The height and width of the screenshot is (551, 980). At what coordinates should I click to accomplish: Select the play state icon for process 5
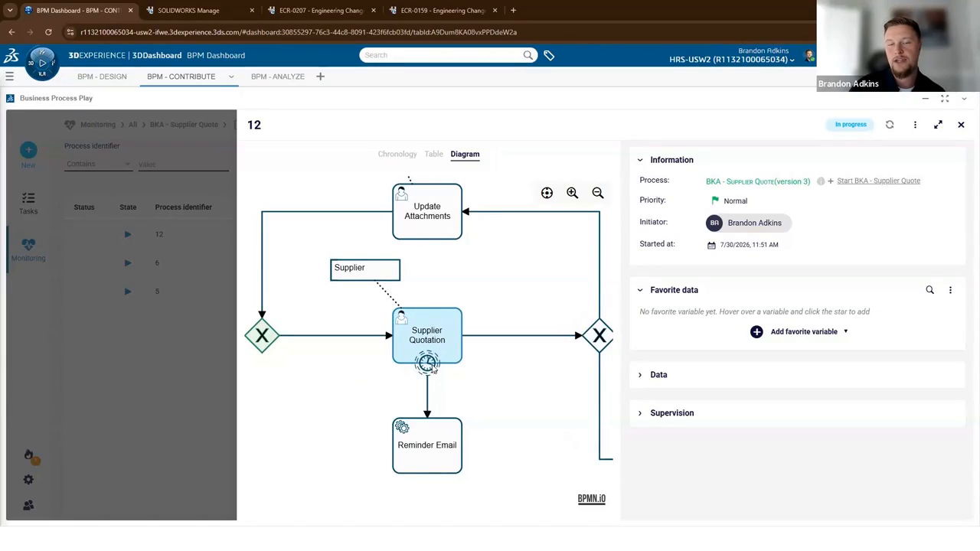(128, 292)
